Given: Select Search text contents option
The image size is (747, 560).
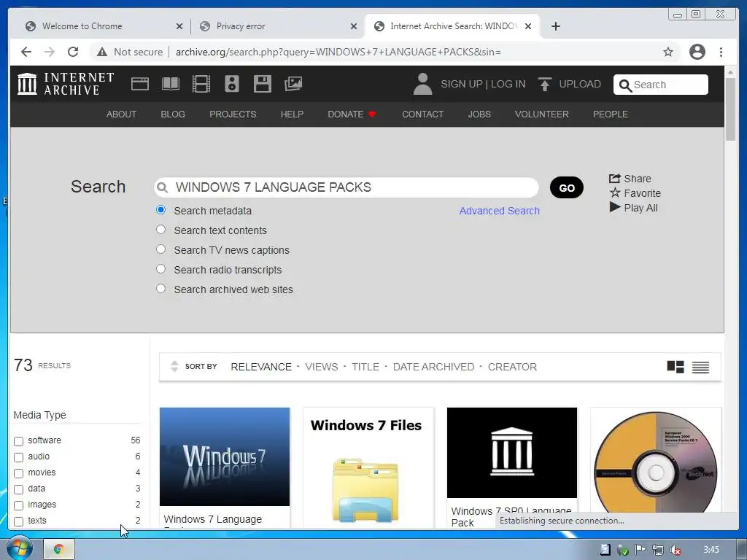Looking at the screenshot, I should tap(161, 230).
